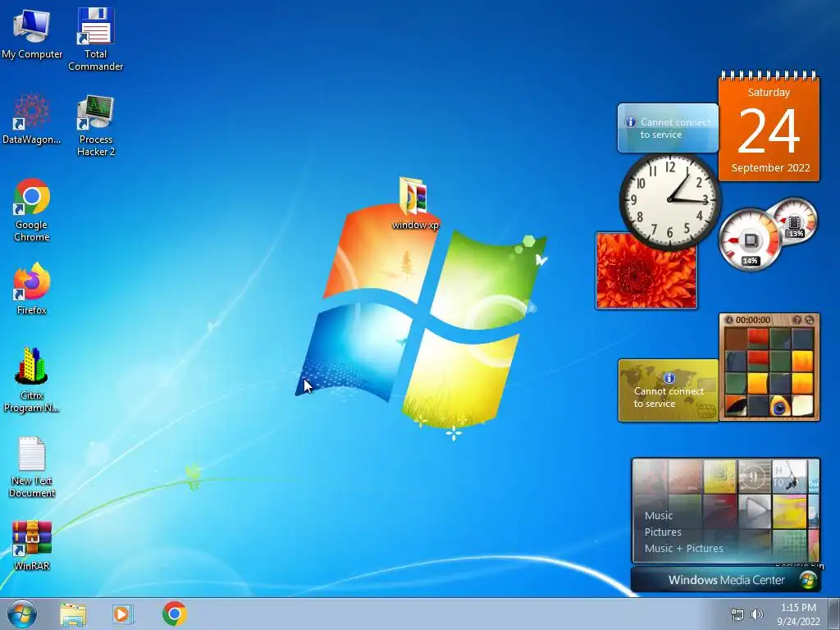The width and height of the screenshot is (840, 630).
Task: Select the Citrix Program Neighborhood icon
Action: [32, 380]
